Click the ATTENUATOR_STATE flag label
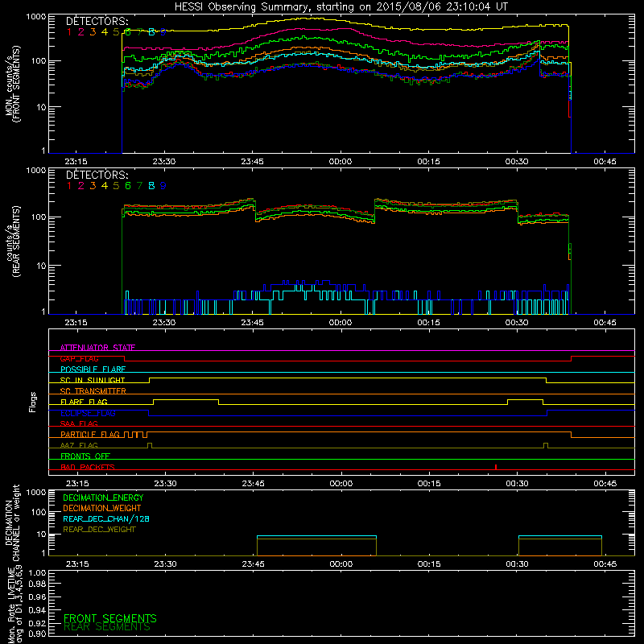This screenshot has height=644, width=644. coord(97,348)
